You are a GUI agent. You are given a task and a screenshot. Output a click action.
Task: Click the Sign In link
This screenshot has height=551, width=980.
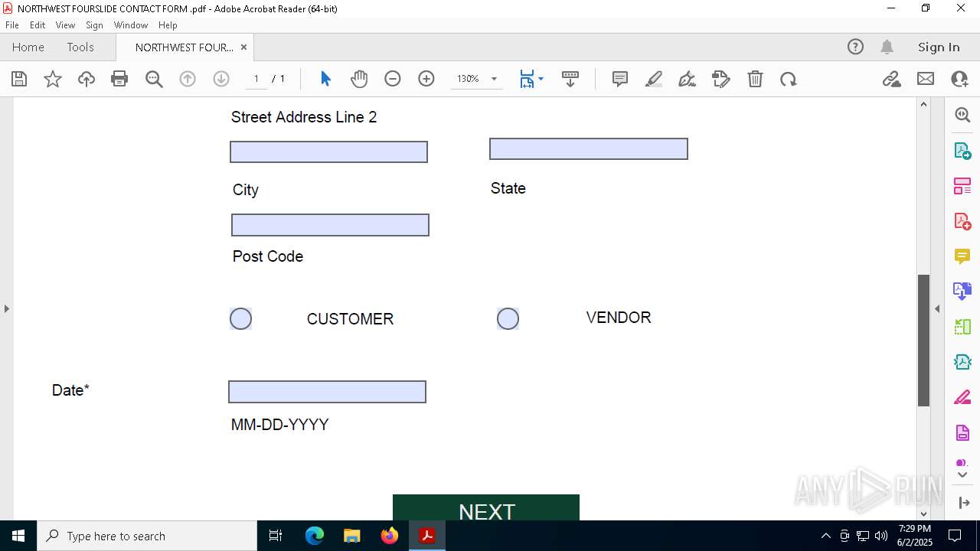939,47
